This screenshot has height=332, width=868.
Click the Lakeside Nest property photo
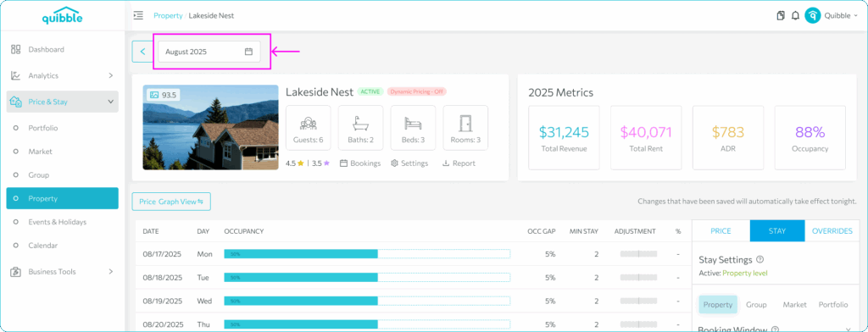click(x=210, y=127)
